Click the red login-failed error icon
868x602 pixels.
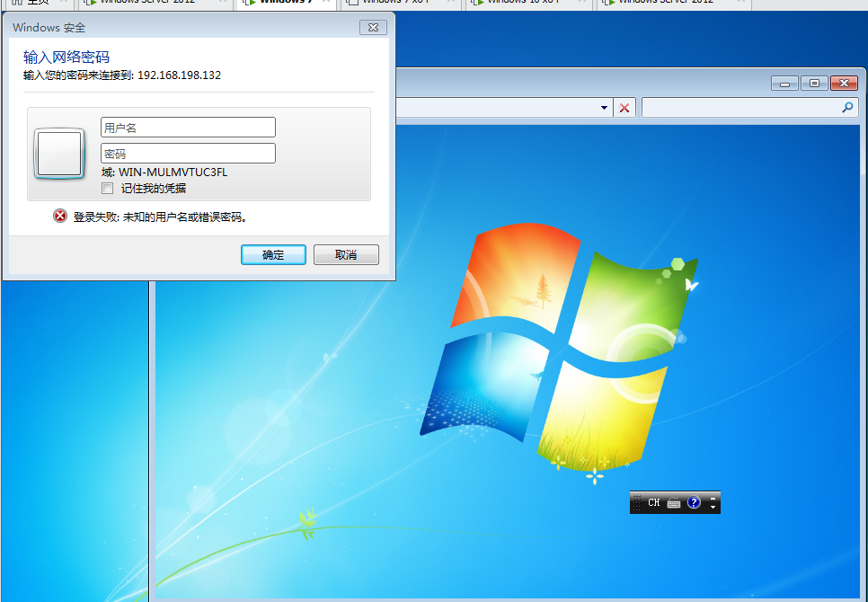tap(60, 216)
